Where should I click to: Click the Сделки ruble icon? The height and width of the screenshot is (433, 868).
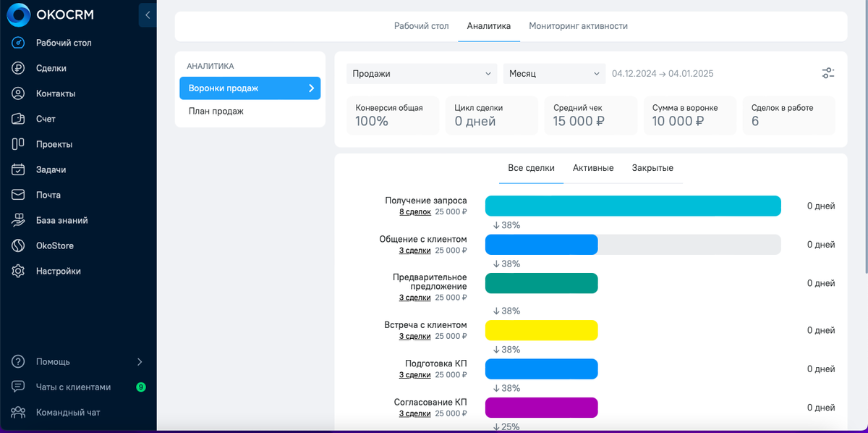tap(19, 68)
